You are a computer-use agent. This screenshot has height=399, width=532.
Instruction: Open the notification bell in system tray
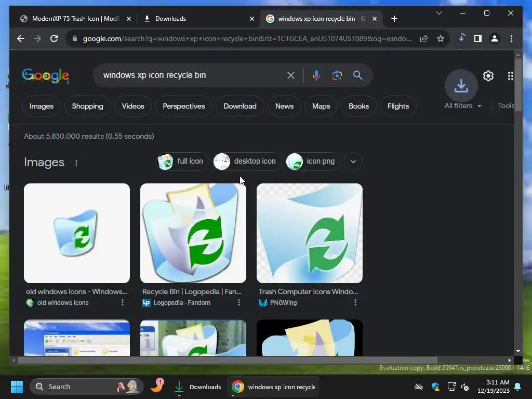[x=518, y=387]
